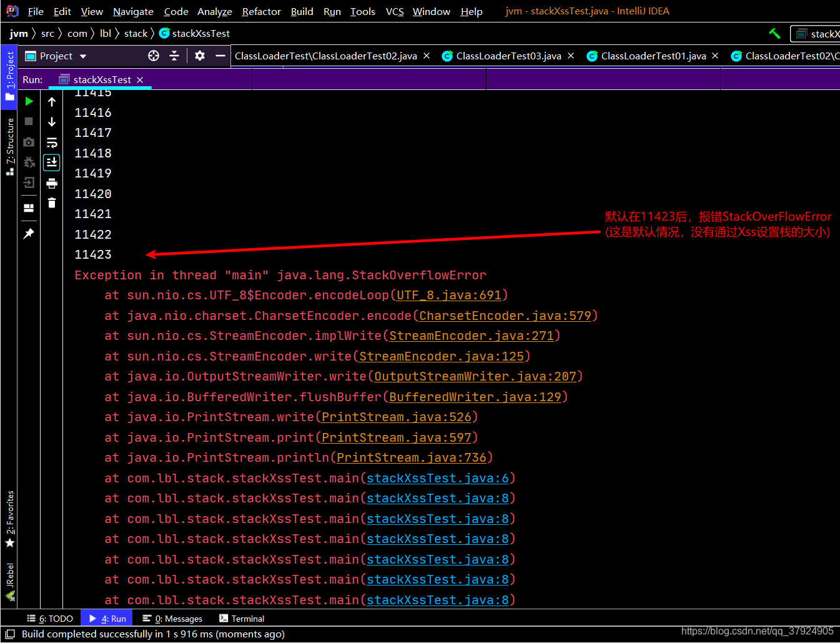Open the Edit menu
The image size is (840, 643).
(62, 11)
